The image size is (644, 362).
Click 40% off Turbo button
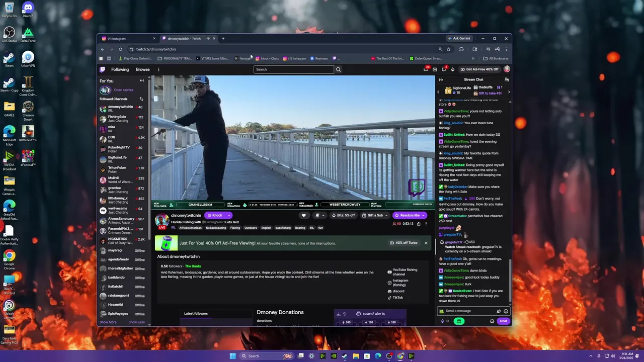point(404,243)
